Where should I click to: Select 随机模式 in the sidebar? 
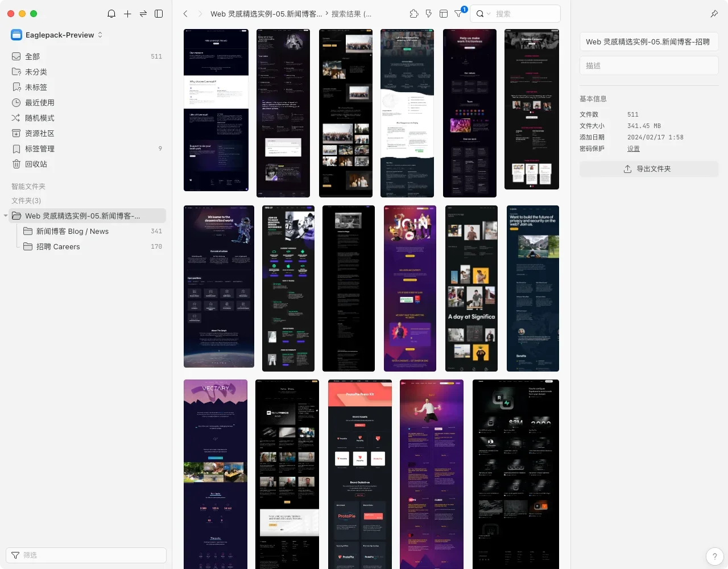pyautogui.click(x=40, y=118)
